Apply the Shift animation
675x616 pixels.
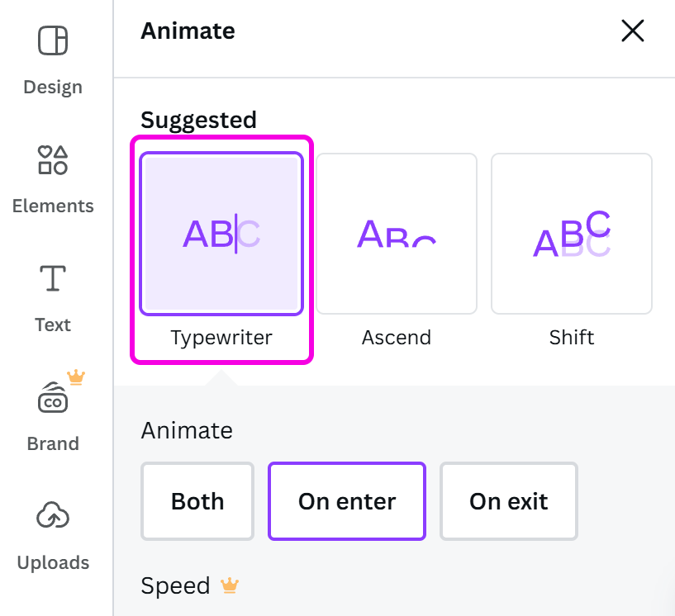click(572, 234)
